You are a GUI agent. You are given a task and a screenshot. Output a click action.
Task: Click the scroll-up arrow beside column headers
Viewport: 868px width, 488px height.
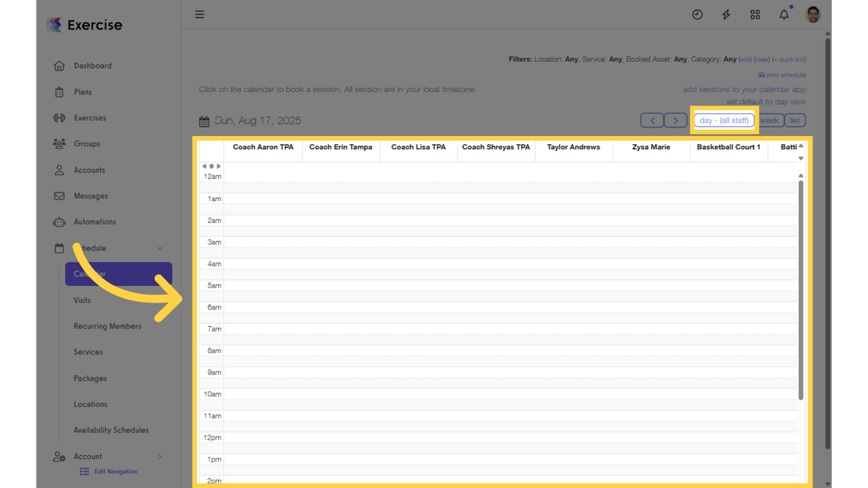[801, 146]
